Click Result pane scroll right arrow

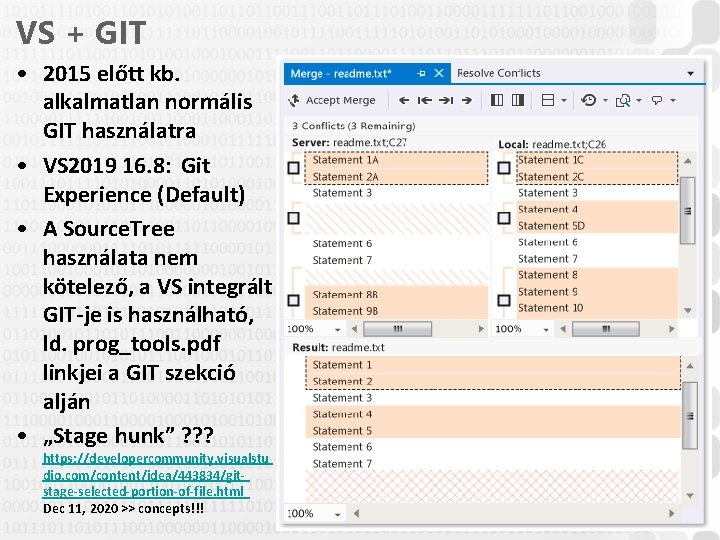[x=672, y=513]
